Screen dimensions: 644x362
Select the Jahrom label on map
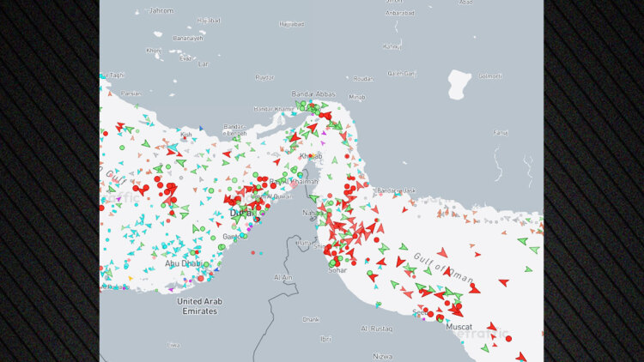coord(161,10)
